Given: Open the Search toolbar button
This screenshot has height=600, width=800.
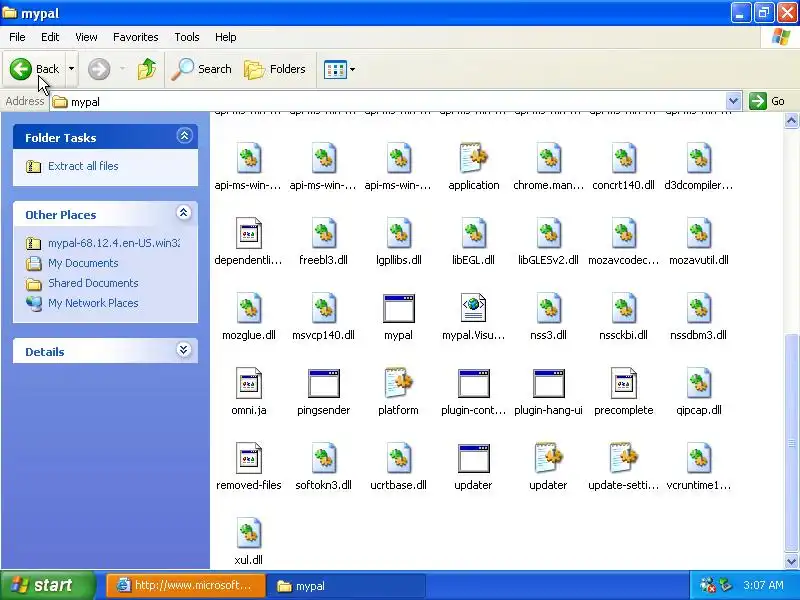Looking at the screenshot, I should coord(202,69).
